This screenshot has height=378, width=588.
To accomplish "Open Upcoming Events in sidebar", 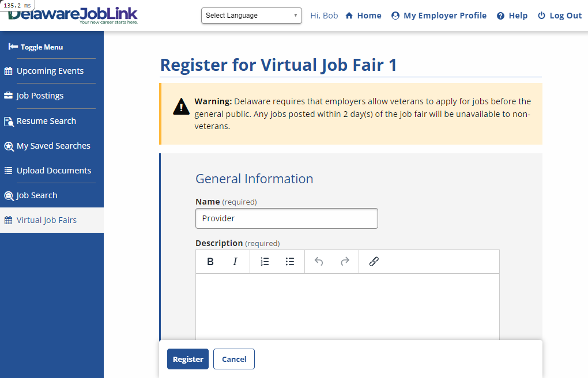I will [50, 71].
